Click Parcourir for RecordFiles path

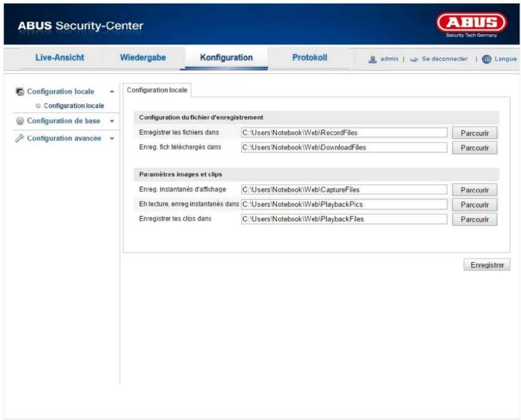(474, 133)
